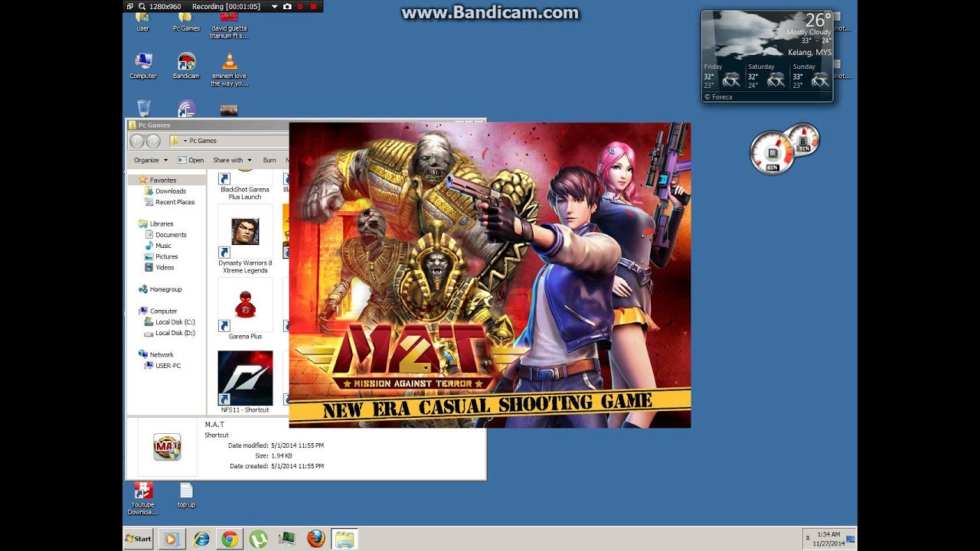The height and width of the screenshot is (551, 980).
Task: Open the user folder on desktop
Action: click(143, 21)
